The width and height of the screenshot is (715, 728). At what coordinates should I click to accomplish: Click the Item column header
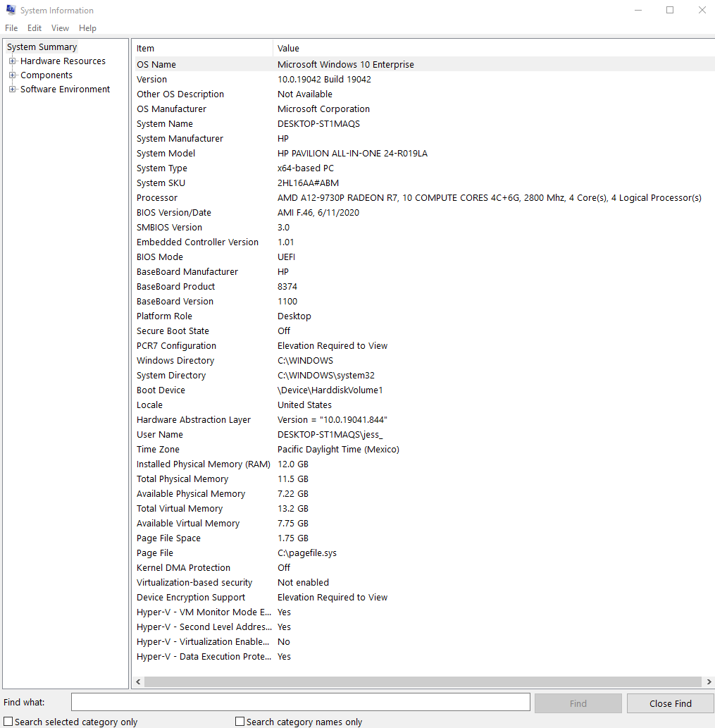pos(203,49)
